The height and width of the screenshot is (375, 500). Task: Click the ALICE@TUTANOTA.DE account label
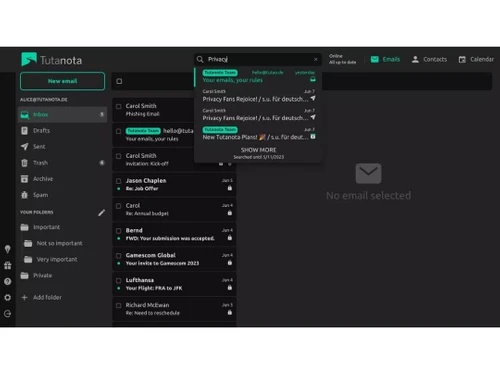click(44, 100)
